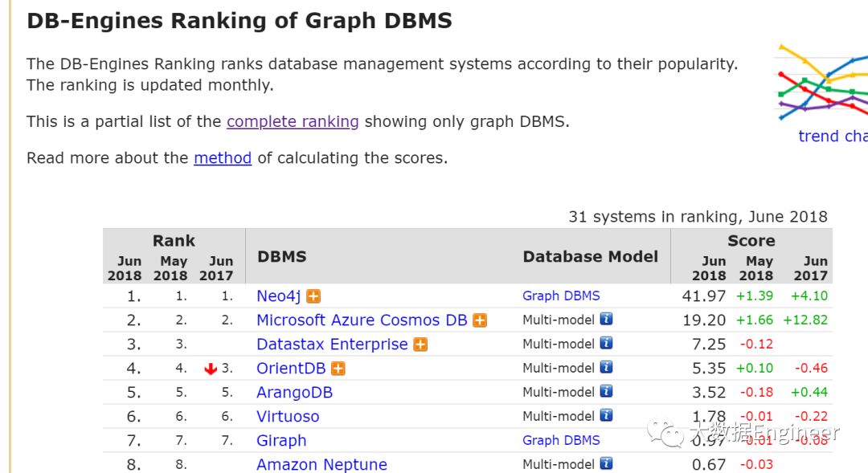Image resolution: width=868 pixels, height=473 pixels.
Task: Open the Microsoft Azure Cosmos DB link
Action: point(362,320)
